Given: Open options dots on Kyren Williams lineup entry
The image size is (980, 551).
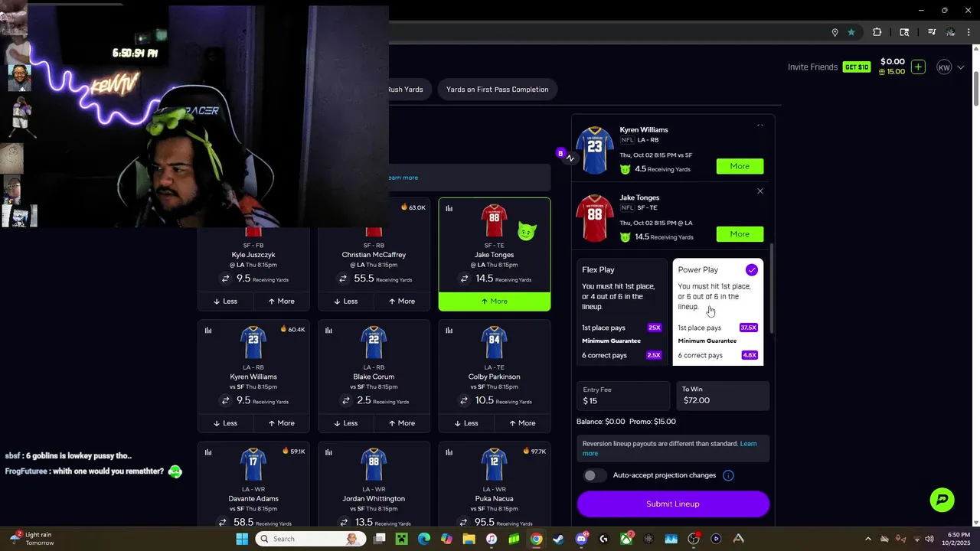Looking at the screenshot, I should tap(760, 126).
